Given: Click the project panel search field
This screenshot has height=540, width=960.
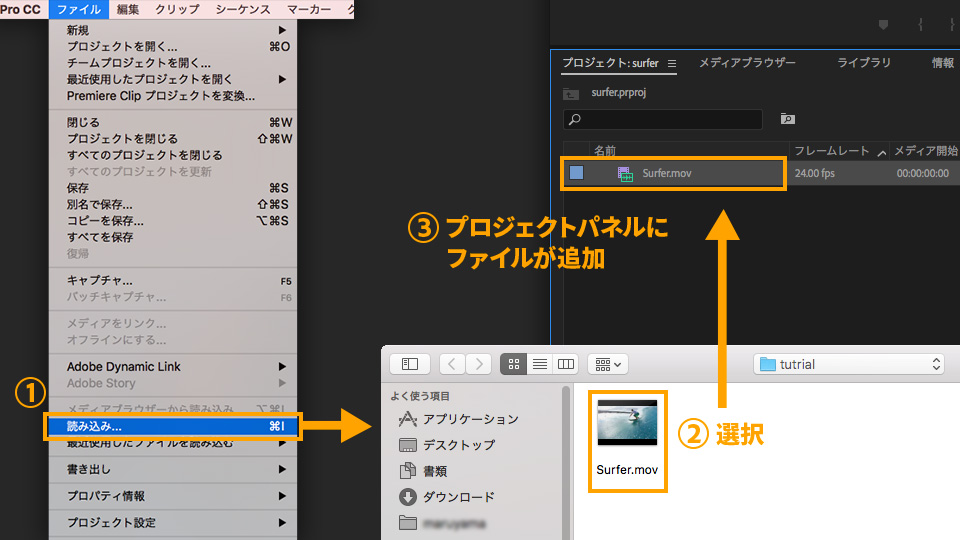Looking at the screenshot, I should pos(662,119).
